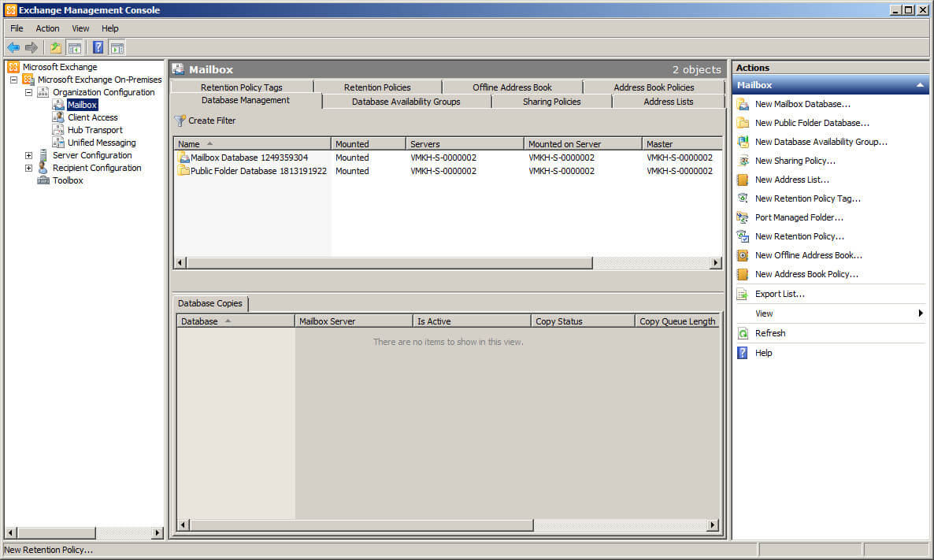Toggle the Show/Hide Action Pane toolbar icon

click(x=117, y=48)
